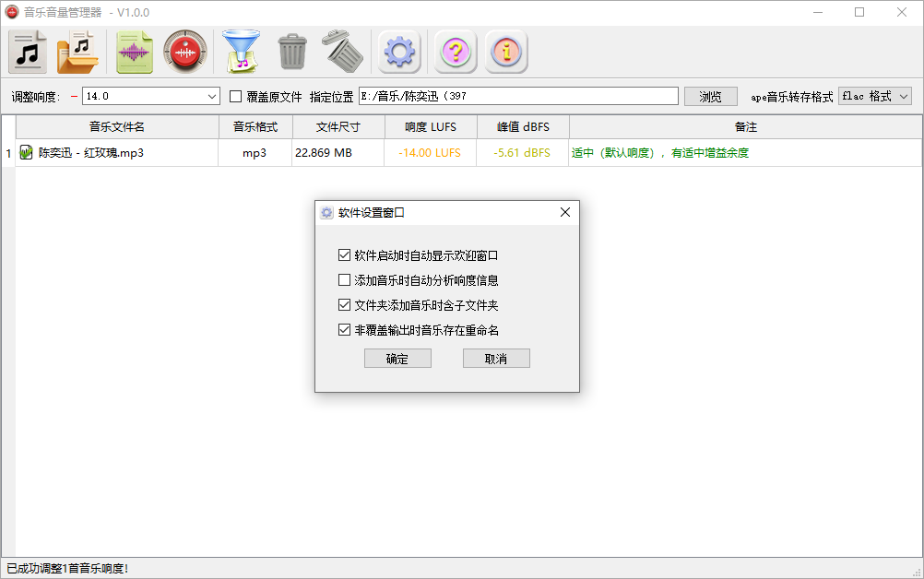Click the trash can delete icon

(x=292, y=52)
